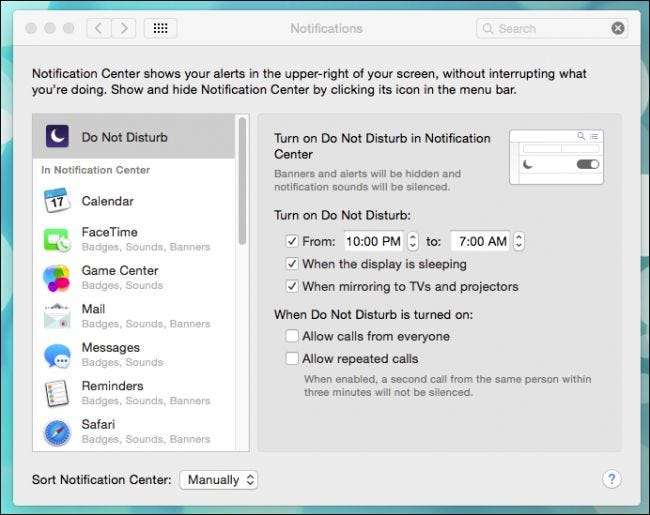Click the Show All grid button
650x515 pixels.
pos(161,28)
